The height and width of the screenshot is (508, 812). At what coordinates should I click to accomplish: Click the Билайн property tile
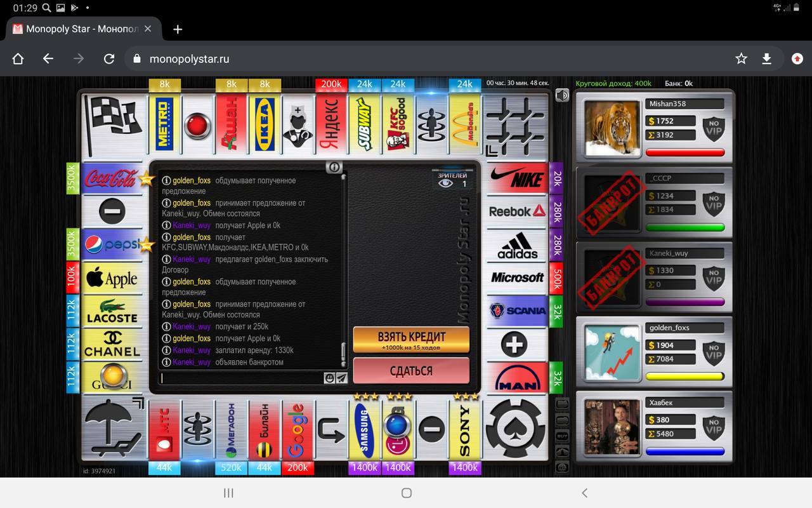(x=265, y=429)
